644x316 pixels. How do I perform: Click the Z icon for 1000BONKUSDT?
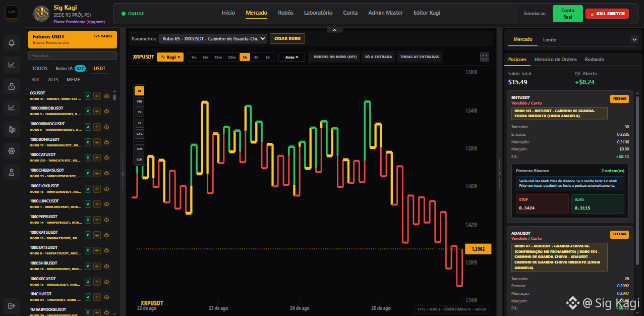88,142
